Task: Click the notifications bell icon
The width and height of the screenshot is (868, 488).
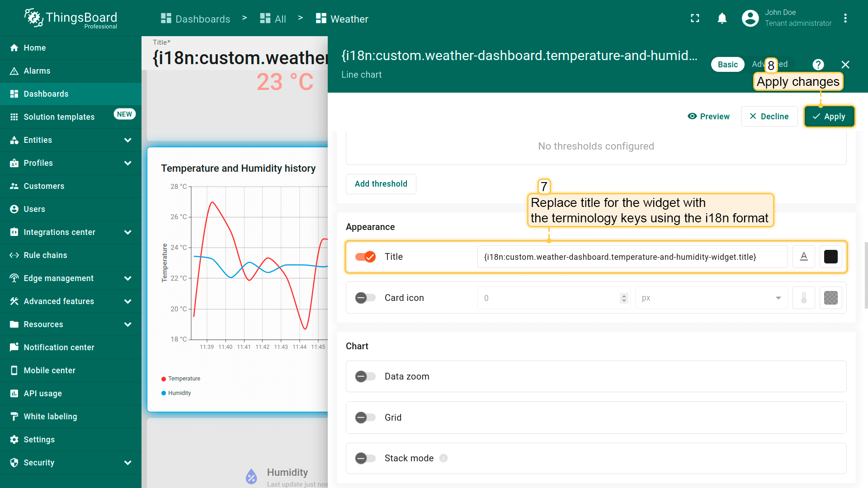Action: pyautogui.click(x=722, y=18)
